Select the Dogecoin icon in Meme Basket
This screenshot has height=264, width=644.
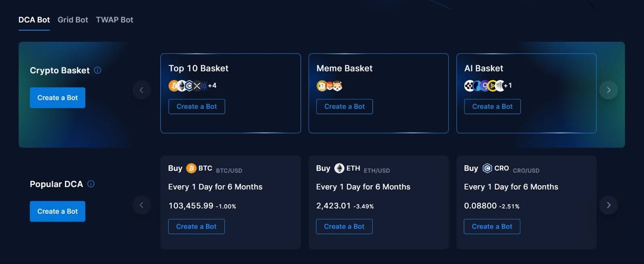coord(320,85)
